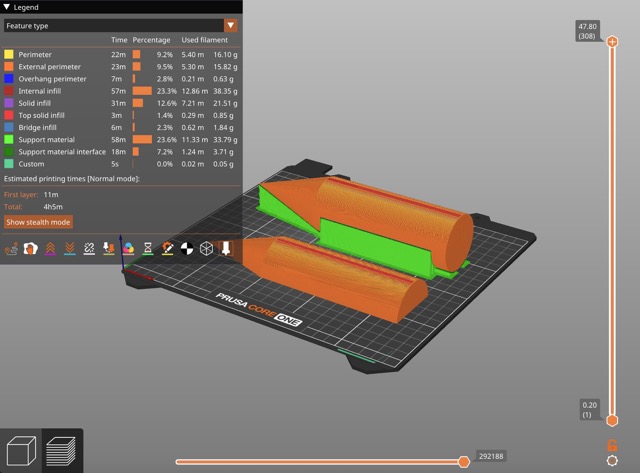
Task: Toggle Support material feature visibility
Action: click(x=9, y=139)
